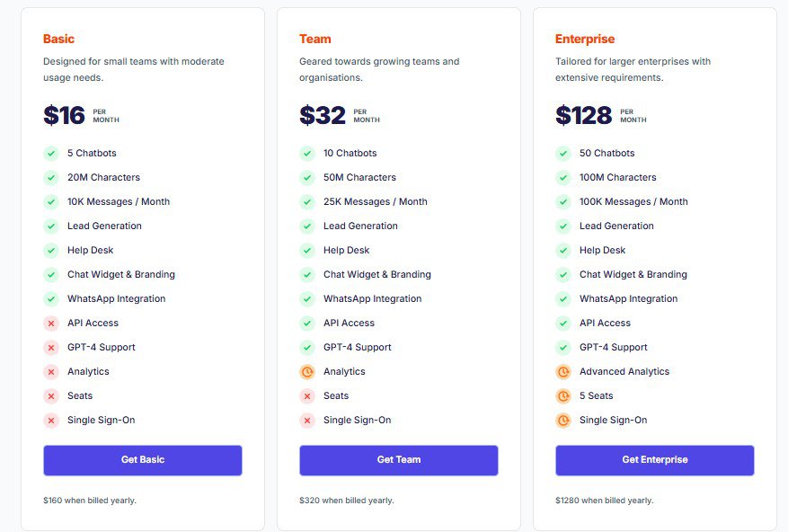Click the red X next to Single Sign-On in Basic
The image size is (788, 532).
tap(51, 420)
